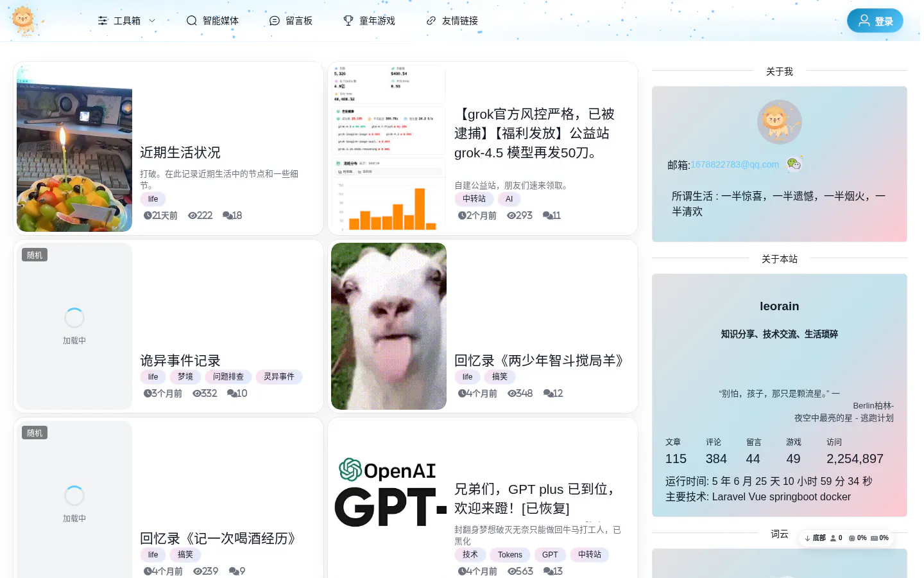
Task: Click the chat bubble icon beside 留言板
Action: tap(275, 21)
